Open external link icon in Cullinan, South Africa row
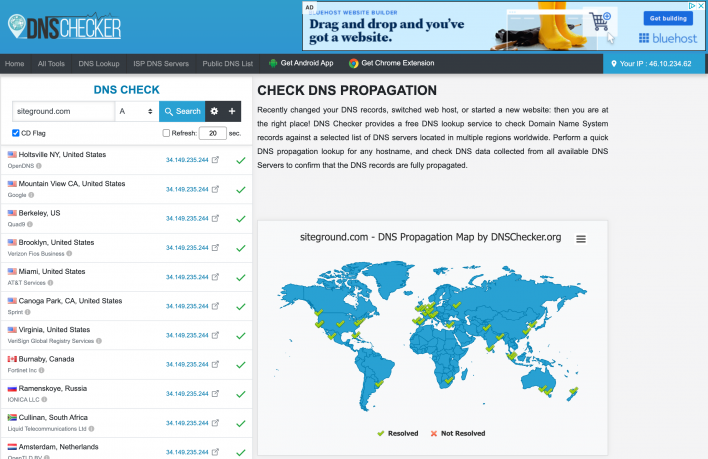708x459 pixels. pyautogui.click(x=215, y=423)
